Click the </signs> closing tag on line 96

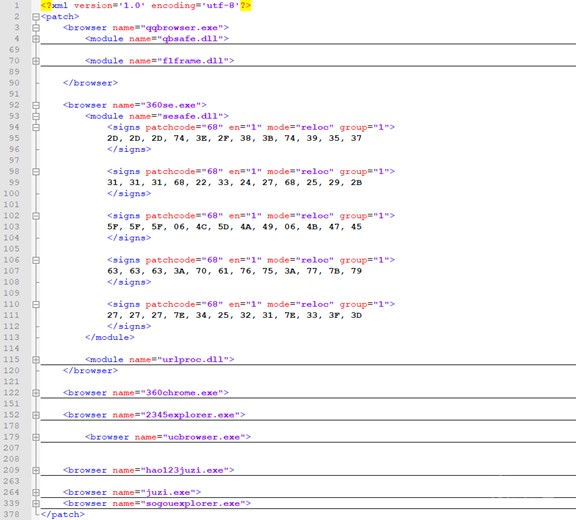coord(129,149)
